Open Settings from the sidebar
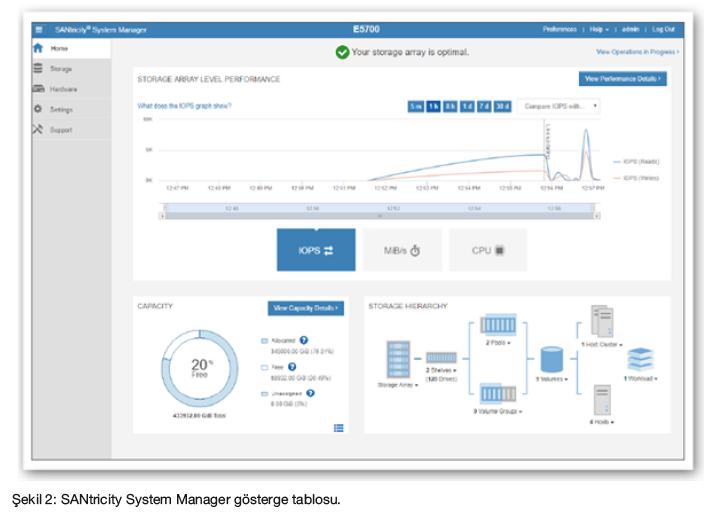Image resolution: width=715 pixels, height=514 pixels. click(x=60, y=109)
